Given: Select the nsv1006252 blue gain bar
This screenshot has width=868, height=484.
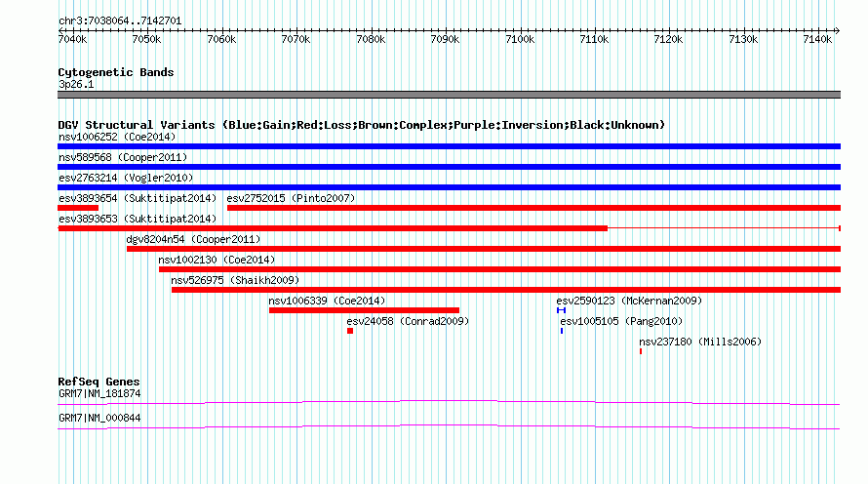Looking at the screenshot, I should click(x=449, y=146).
